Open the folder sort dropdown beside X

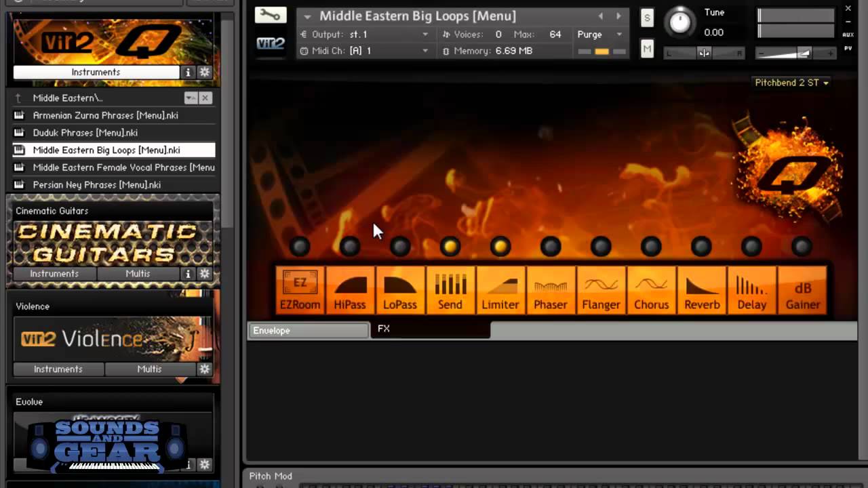coord(191,98)
